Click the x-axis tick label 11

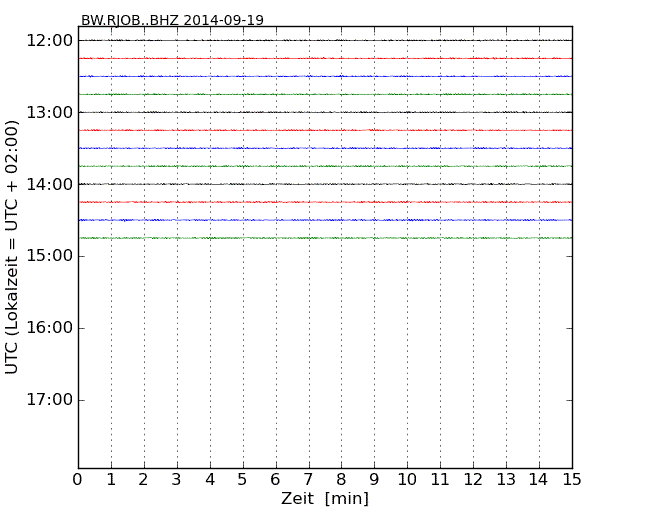tap(440, 480)
